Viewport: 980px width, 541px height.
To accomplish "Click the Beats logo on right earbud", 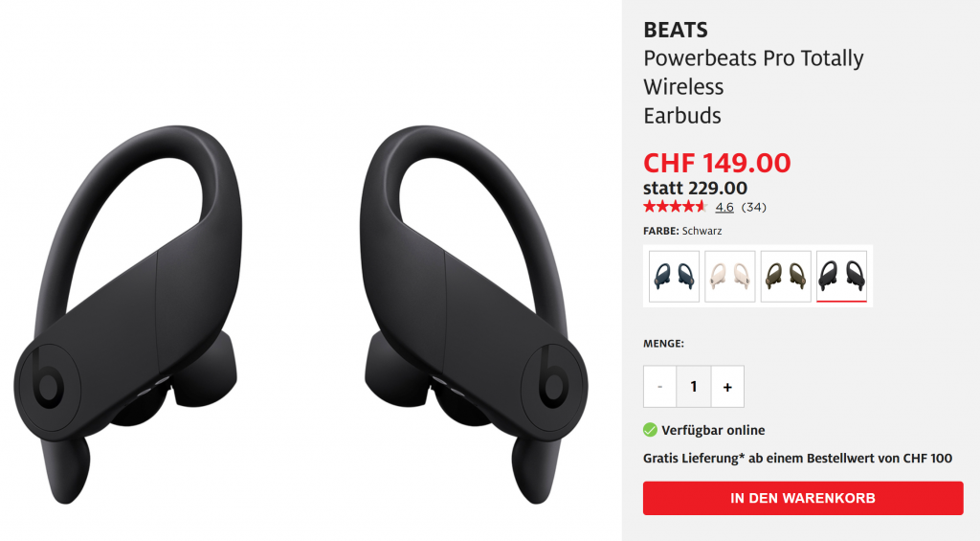I will [x=554, y=379].
